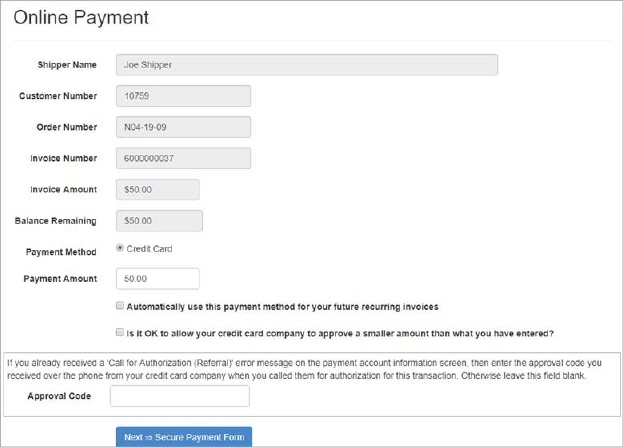Click the Invoice Number label text
Screen dimensions: 623x447
(x=62, y=158)
